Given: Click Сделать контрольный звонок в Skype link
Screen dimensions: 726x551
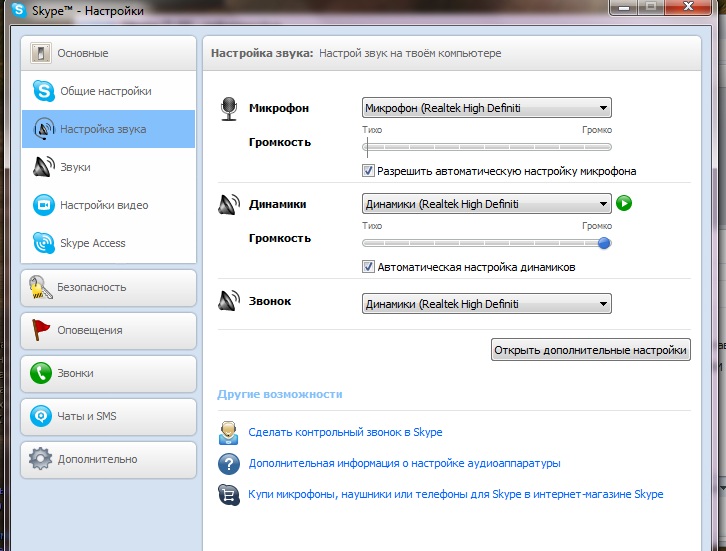Looking at the screenshot, I should 345,432.
